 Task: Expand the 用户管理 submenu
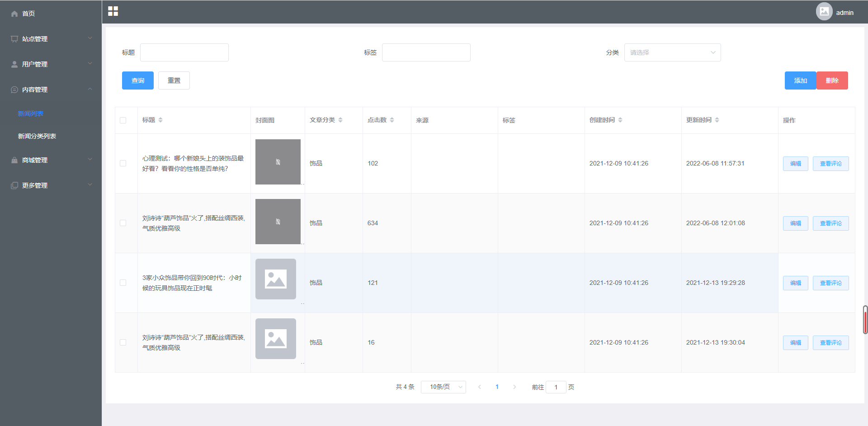(x=51, y=64)
